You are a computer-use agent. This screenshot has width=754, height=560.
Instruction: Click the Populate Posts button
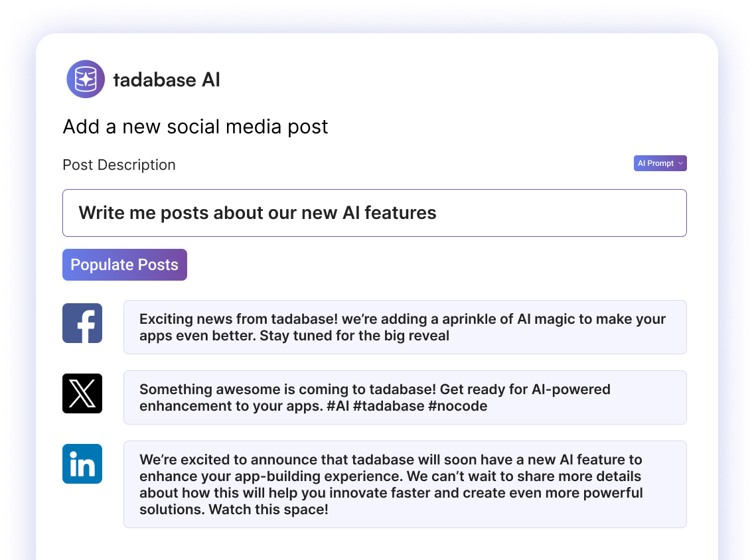(125, 265)
